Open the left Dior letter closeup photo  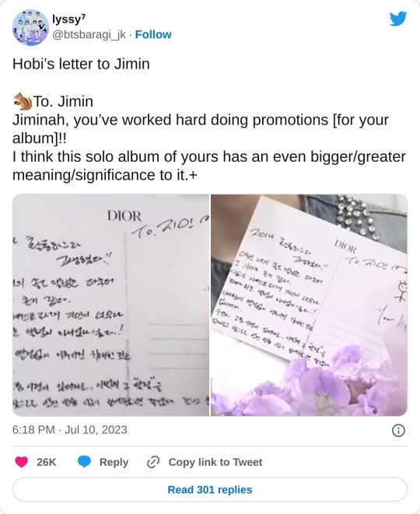110,305
